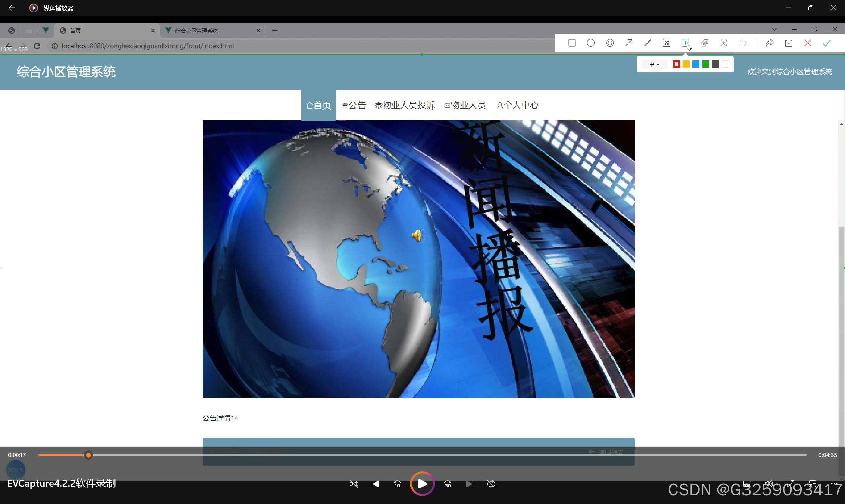The width and height of the screenshot is (845, 504).
Task: Open the 公告 navigation menu item
Action: (x=354, y=105)
